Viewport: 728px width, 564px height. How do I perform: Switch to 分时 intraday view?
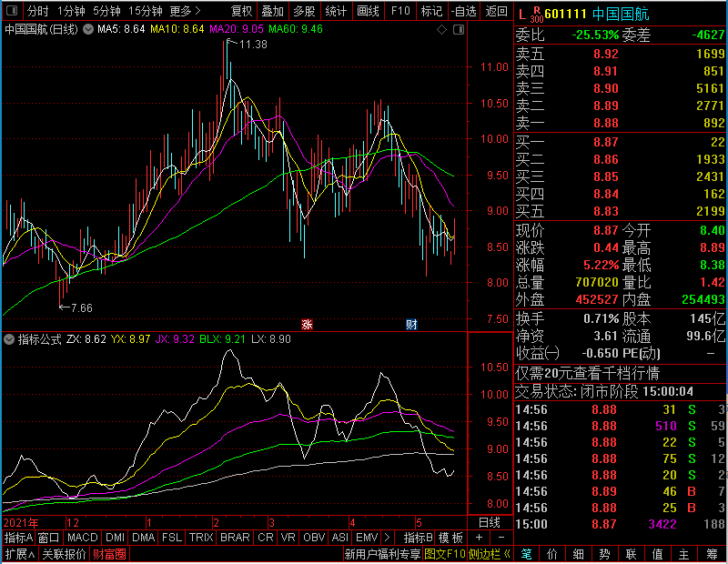pos(37,11)
